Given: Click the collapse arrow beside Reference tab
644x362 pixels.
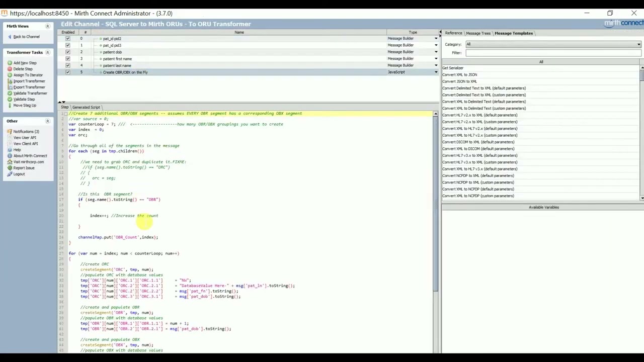Looking at the screenshot, I should pos(440,33).
